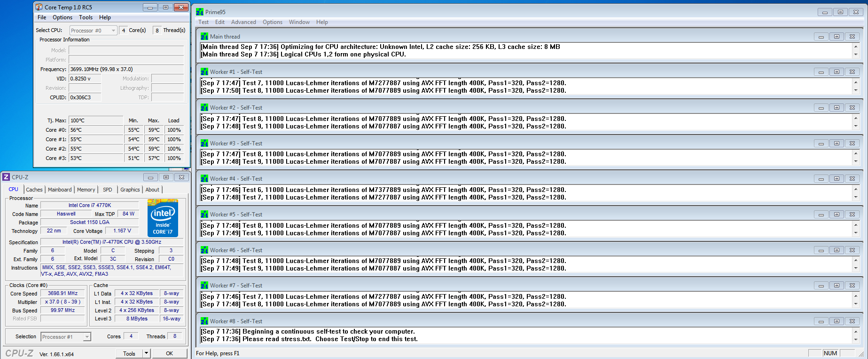The width and height of the screenshot is (868, 359).
Task: Click the Core Voltage 1.167 V value
Action: [122, 231]
